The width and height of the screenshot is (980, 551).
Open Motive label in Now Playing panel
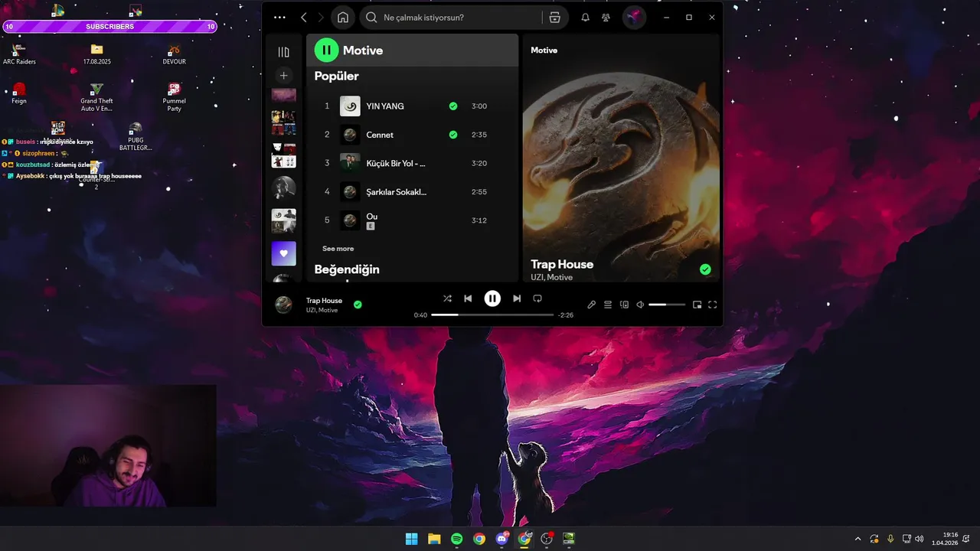(544, 51)
